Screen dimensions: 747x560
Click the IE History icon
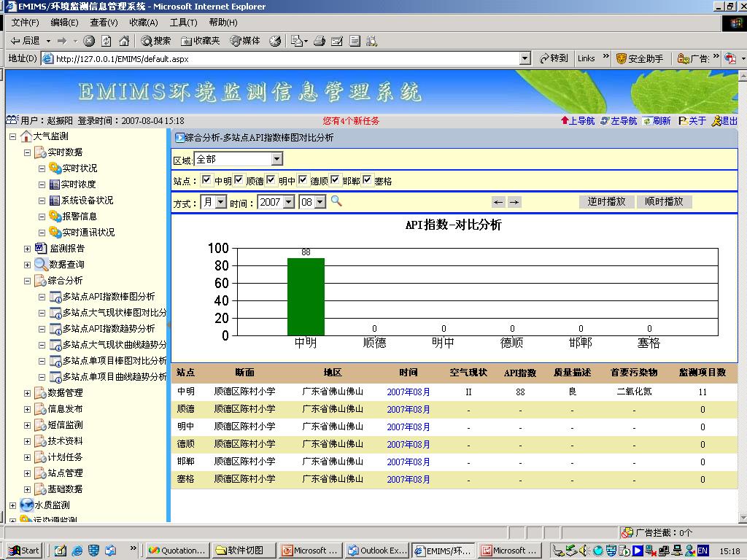(x=275, y=41)
